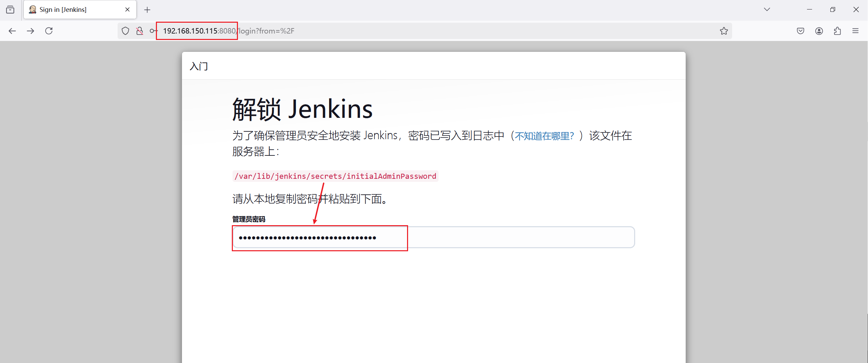The width and height of the screenshot is (868, 363).
Task: Open the Firefox account icon
Action: pyautogui.click(x=819, y=31)
